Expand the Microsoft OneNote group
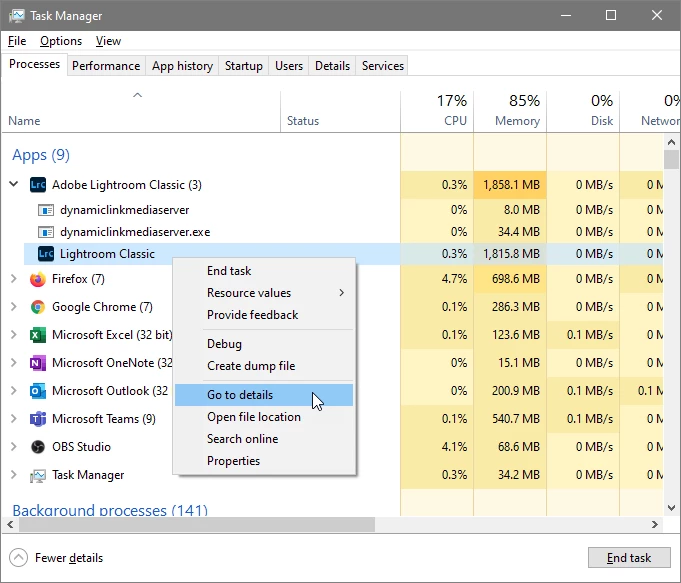The height and width of the screenshot is (583, 681). tap(14, 363)
